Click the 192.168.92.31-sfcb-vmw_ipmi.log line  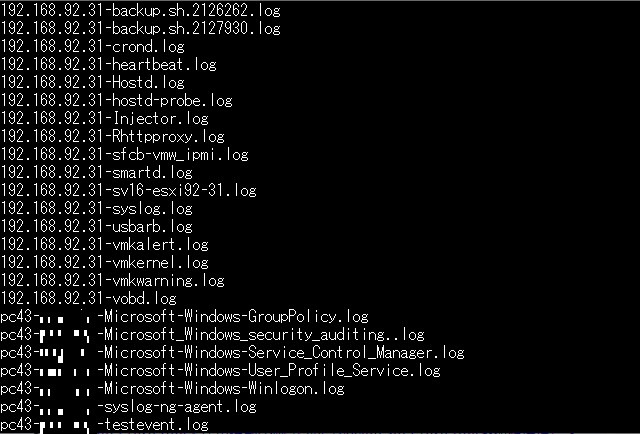pos(124,154)
